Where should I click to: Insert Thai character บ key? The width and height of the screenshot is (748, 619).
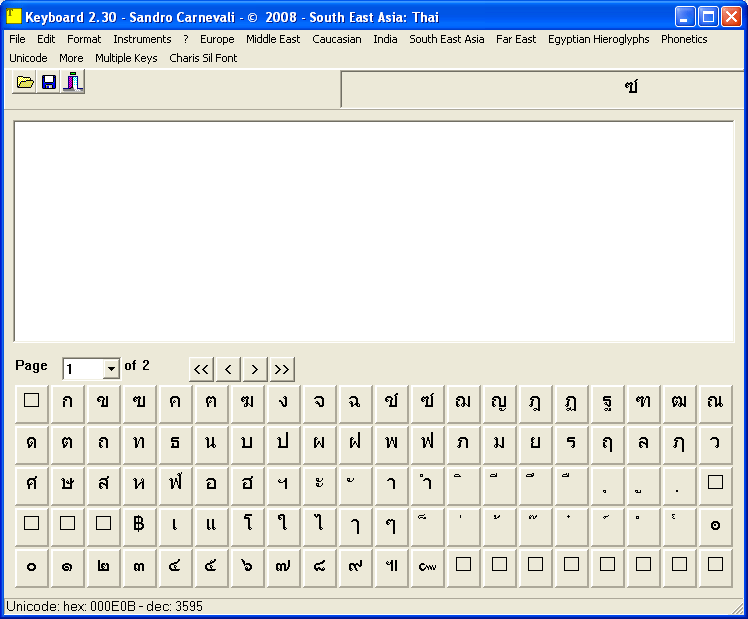point(247,445)
